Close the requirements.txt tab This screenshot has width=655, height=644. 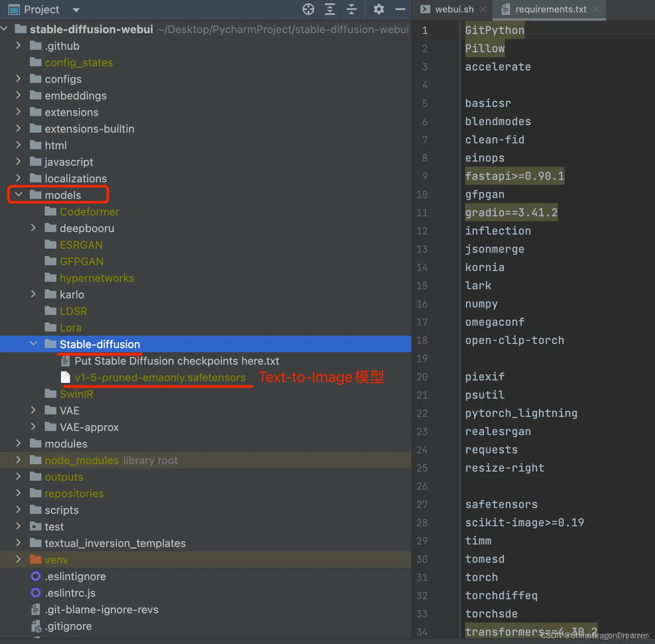(596, 9)
